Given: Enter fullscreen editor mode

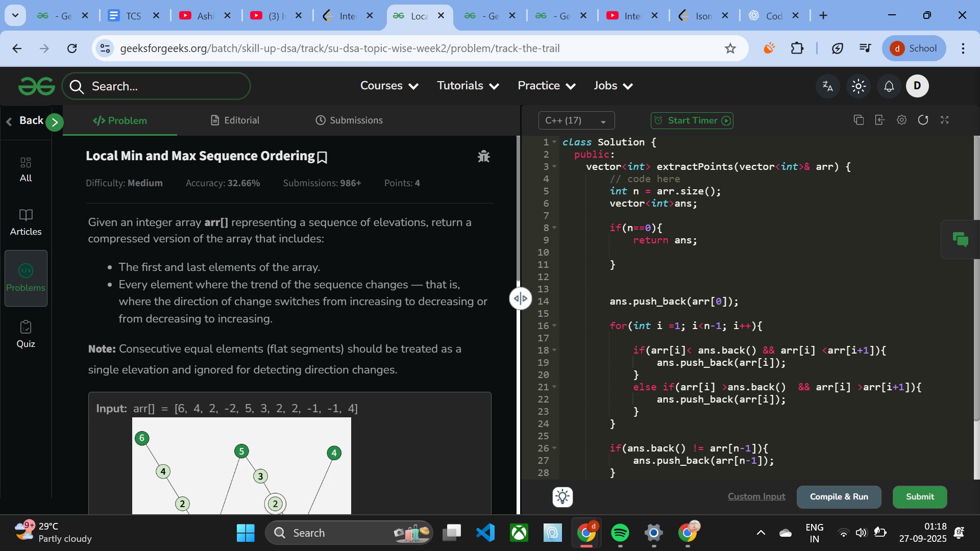Looking at the screenshot, I should click(x=945, y=120).
